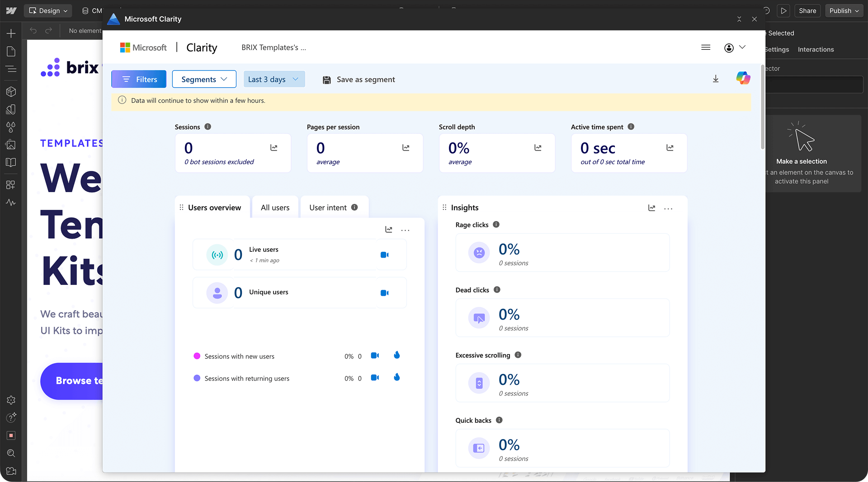Switch to the All users tab
This screenshot has width=868, height=482.
[x=275, y=207]
